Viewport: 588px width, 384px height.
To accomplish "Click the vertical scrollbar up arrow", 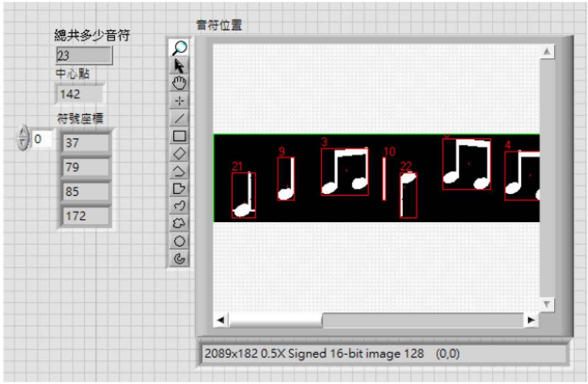I will 548,52.
